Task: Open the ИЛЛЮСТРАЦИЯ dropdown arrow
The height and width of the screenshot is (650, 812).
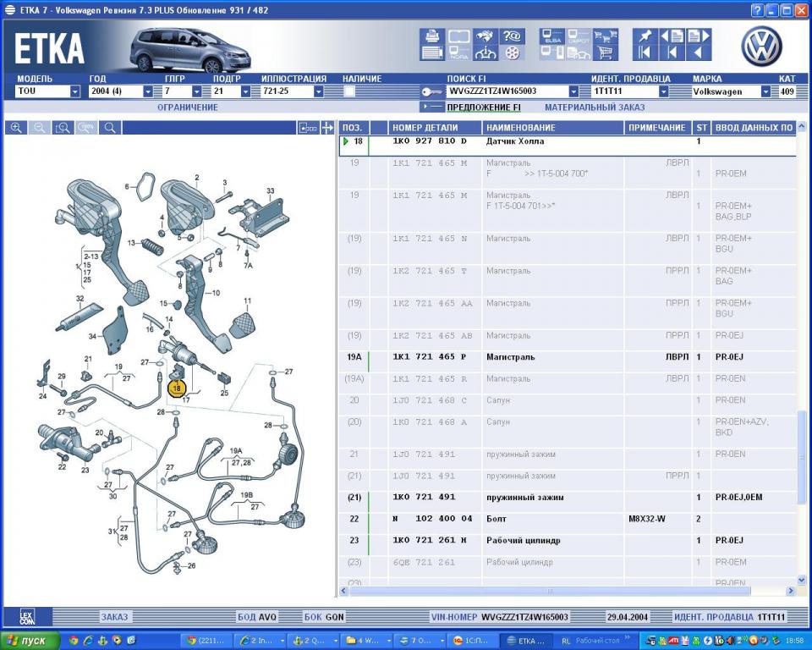Action: click(x=319, y=91)
